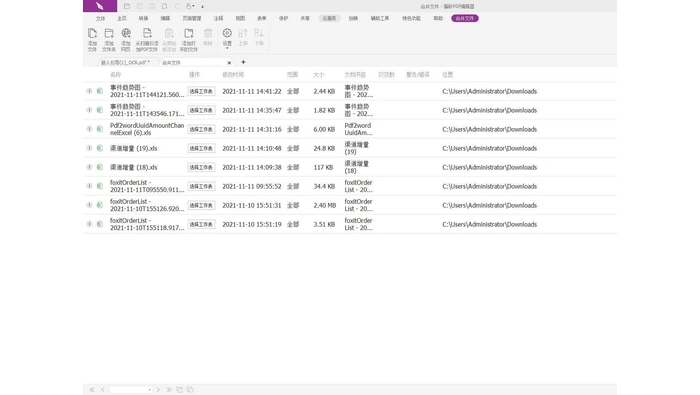Expand the 设置 settings dropdown arrow
The width and height of the screenshot is (700, 395).
[x=227, y=48]
